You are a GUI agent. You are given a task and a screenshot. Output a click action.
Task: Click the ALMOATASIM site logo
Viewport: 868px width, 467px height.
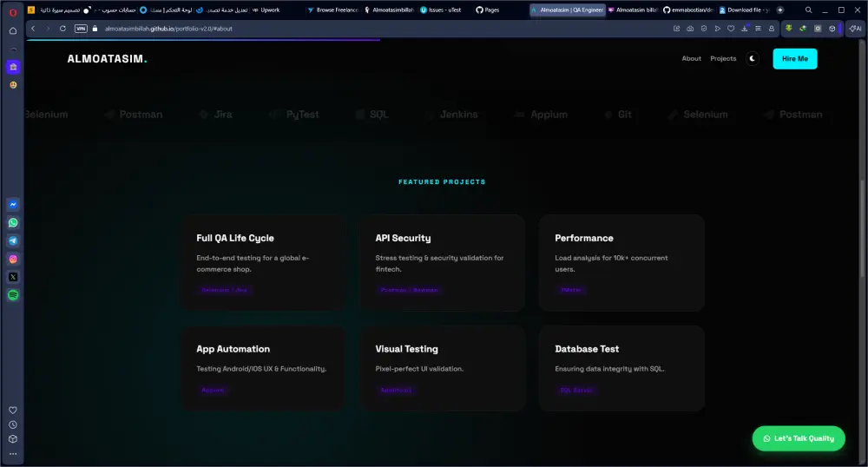coord(107,59)
